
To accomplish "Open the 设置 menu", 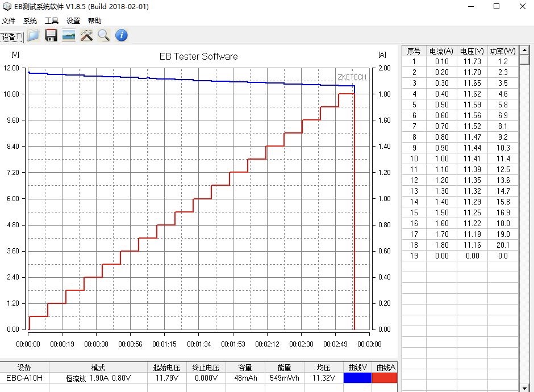I will point(73,21).
